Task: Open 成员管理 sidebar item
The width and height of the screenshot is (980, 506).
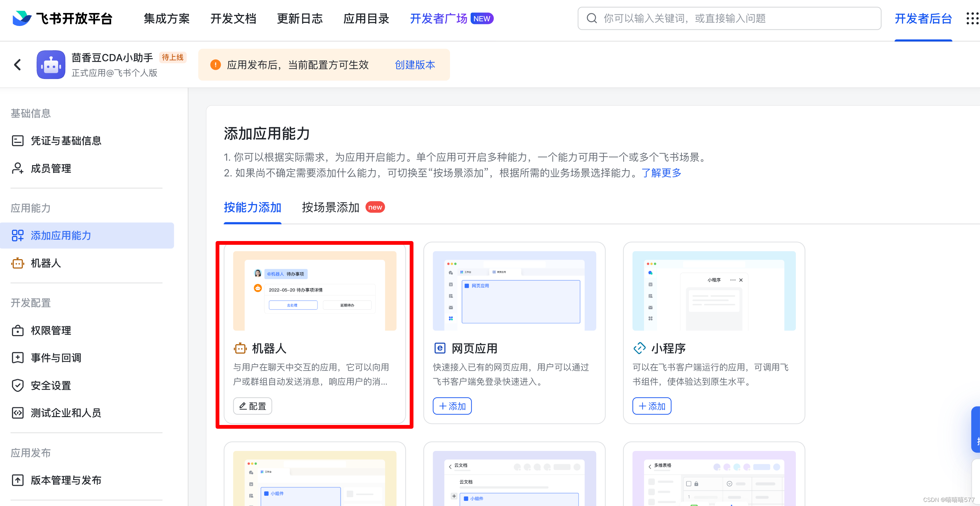Action: click(51, 168)
